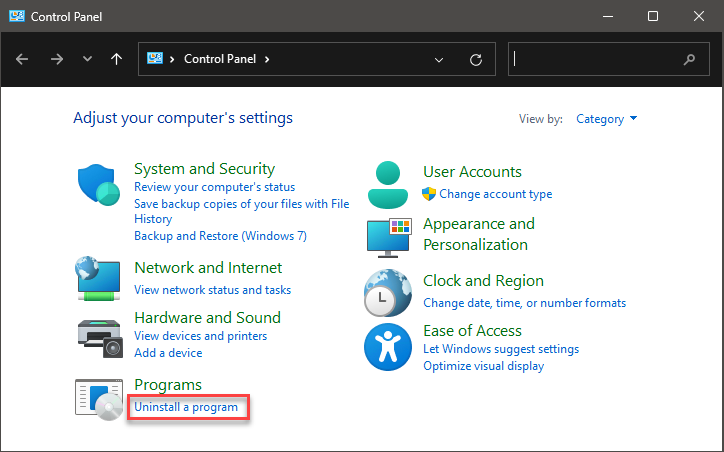
Task: Click Change date, time, or number formats
Action: click(x=525, y=303)
